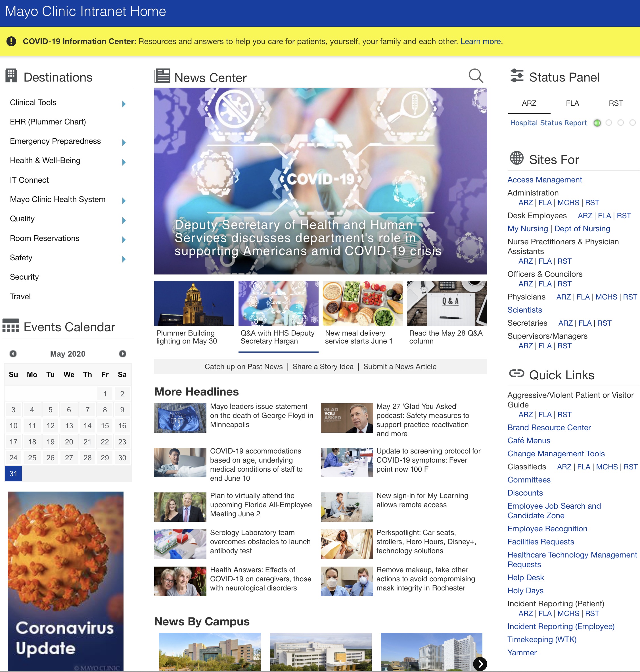
Task: Open Brand Resource Center link
Action: [x=549, y=428]
